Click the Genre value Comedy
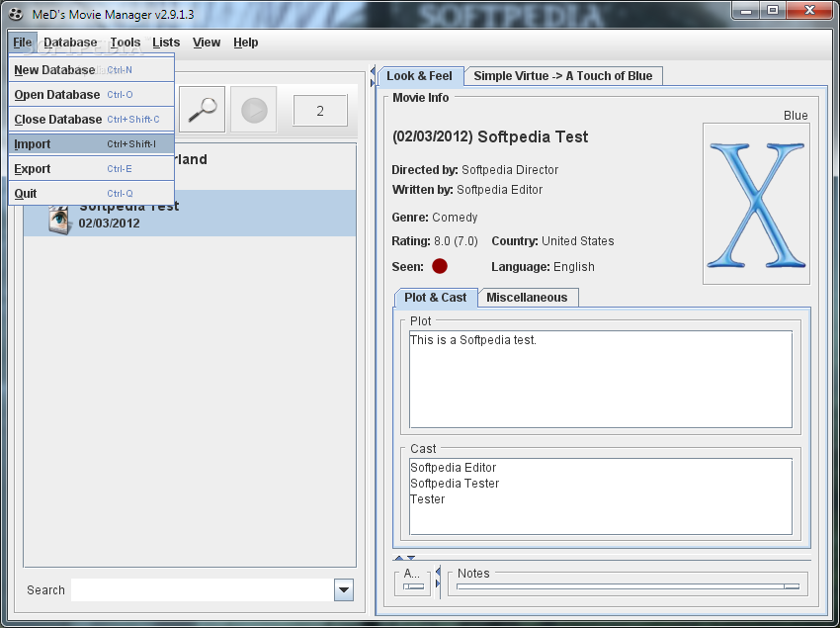 [455, 218]
